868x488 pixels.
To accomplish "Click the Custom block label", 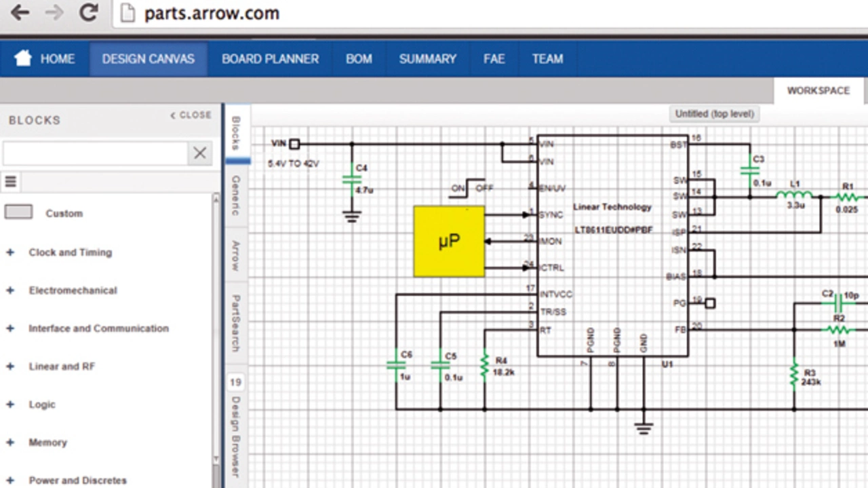I will point(64,213).
